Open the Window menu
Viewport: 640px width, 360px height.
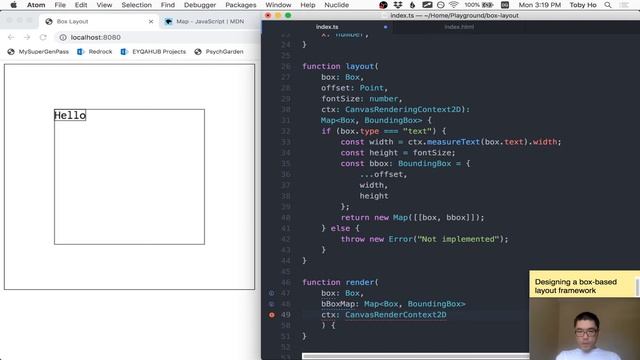click(278, 5)
